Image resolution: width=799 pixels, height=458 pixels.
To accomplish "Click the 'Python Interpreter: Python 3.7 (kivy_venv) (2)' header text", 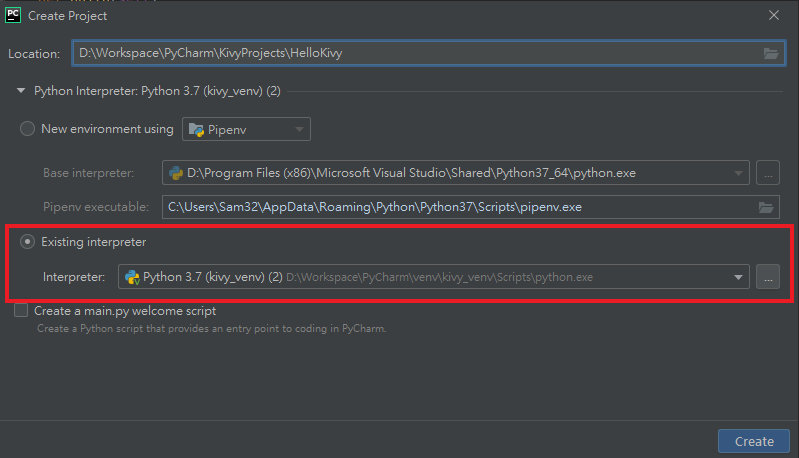I will [x=157, y=91].
